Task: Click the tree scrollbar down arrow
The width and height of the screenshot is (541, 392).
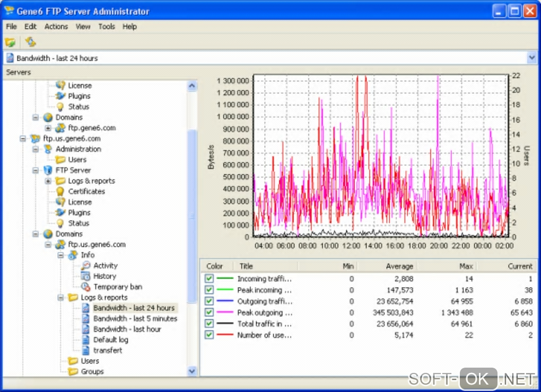Action: click(192, 371)
